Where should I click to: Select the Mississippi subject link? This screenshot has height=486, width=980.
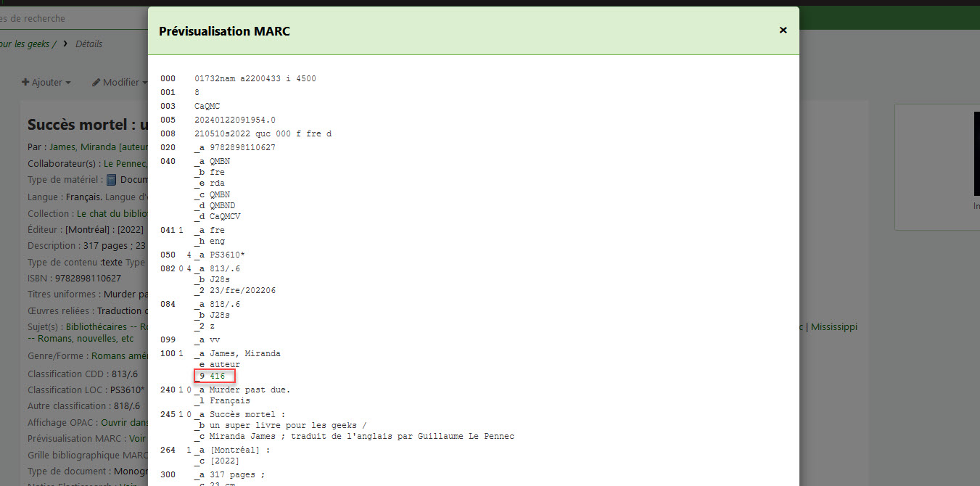click(x=834, y=326)
